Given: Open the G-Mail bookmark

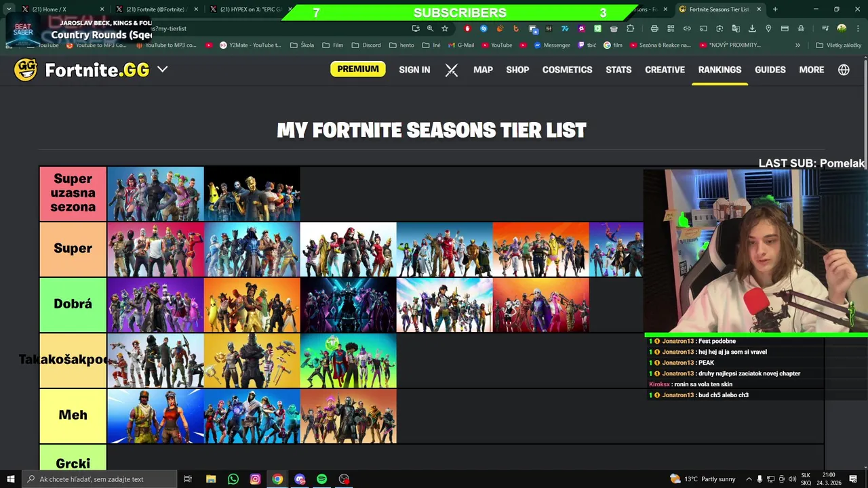Looking at the screenshot, I should (460, 45).
